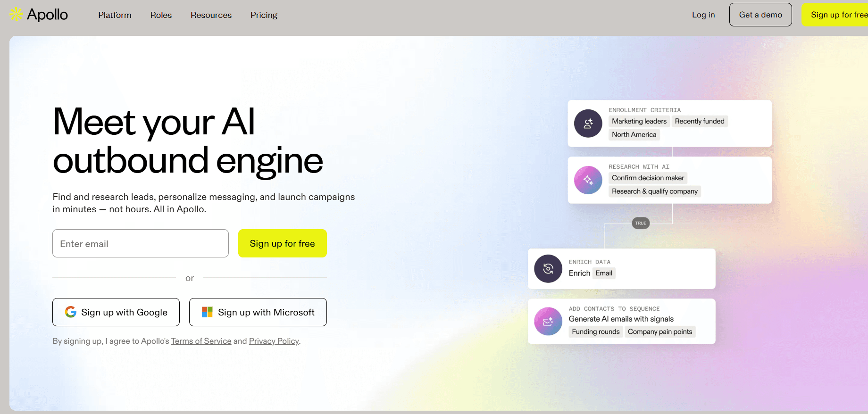The image size is (868, 414).
Task: Sign up with Google button
Action: 116,312
